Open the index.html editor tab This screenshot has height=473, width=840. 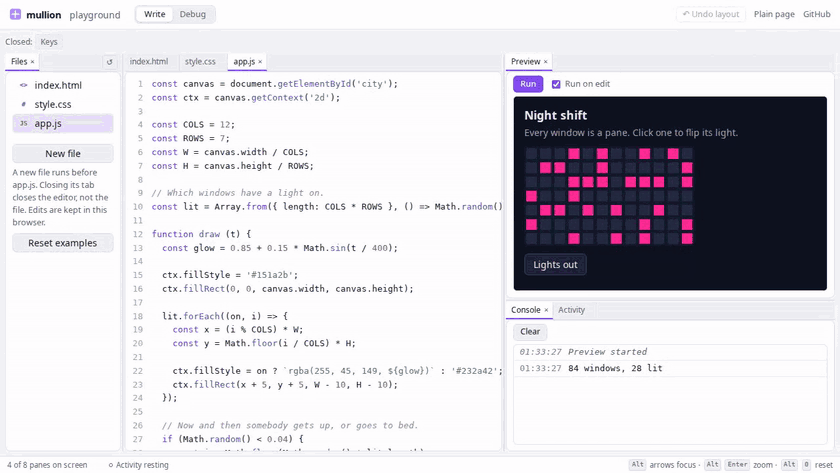149,62
